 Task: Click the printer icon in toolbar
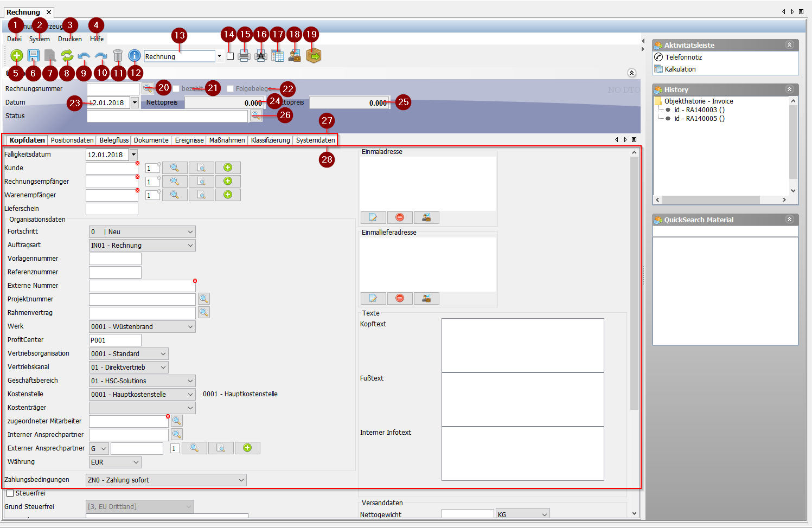[244, 56]
